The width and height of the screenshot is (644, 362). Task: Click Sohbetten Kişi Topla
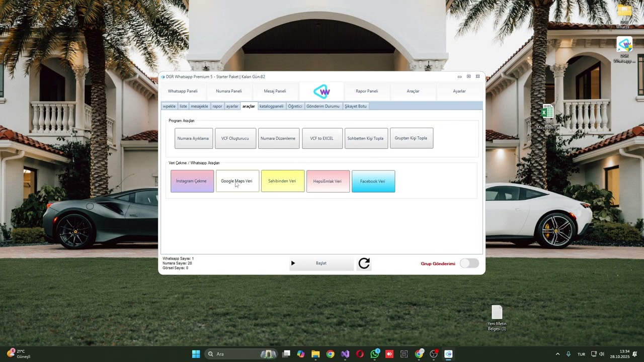click(x=366, y=138)
